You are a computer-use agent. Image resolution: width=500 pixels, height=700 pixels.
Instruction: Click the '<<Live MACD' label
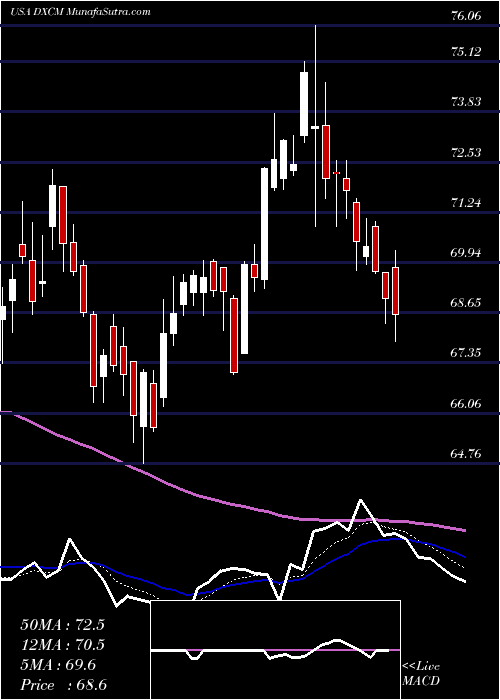coord(421,673)
